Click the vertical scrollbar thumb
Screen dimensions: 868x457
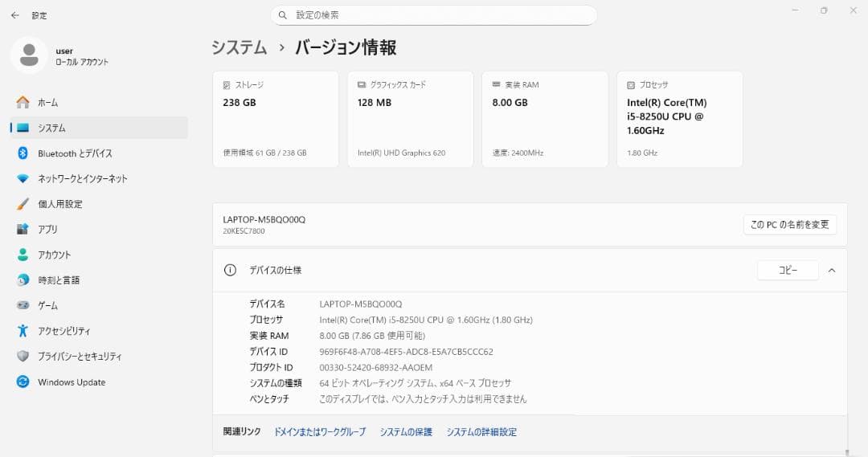[846, 452]
